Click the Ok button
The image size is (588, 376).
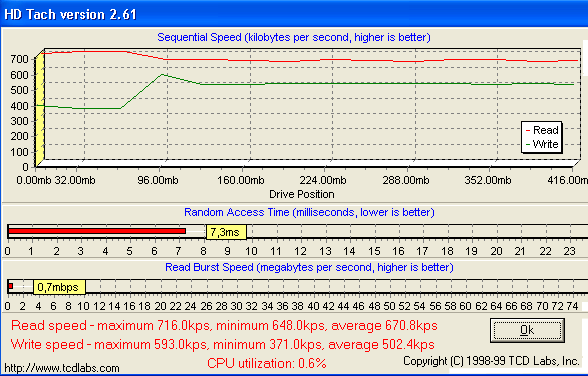(527, 330)
